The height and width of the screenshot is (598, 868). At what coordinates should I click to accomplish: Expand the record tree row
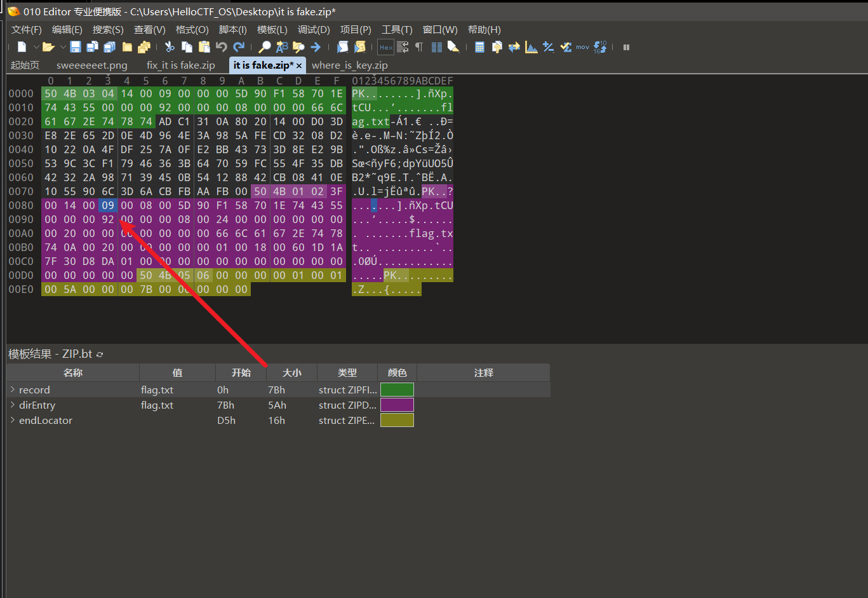(x=13, y=390)
